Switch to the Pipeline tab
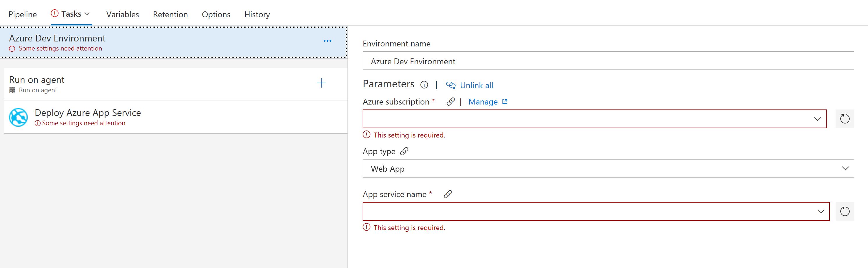The height and width of the screenshot is (268, 868). click(x=23, y=15)
